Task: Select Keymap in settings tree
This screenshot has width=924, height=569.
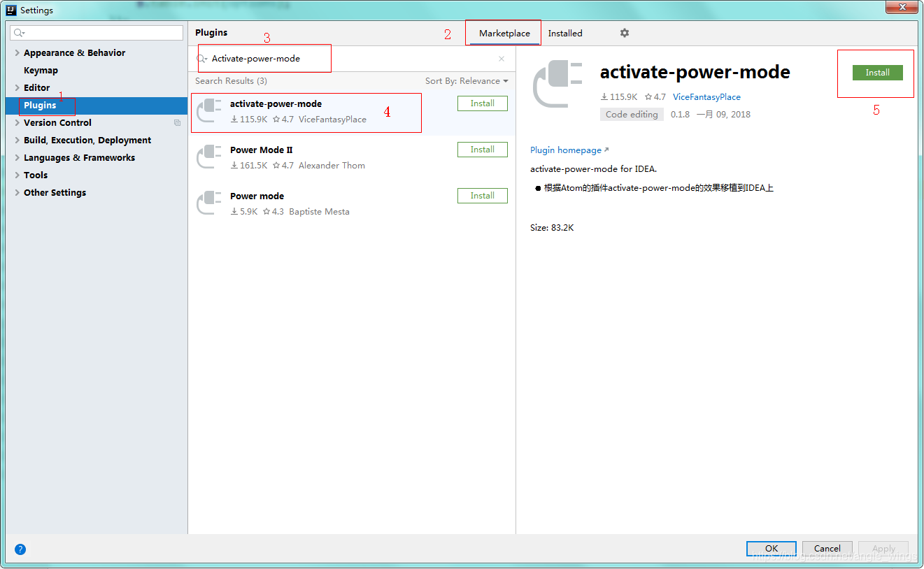Action: 41,71
